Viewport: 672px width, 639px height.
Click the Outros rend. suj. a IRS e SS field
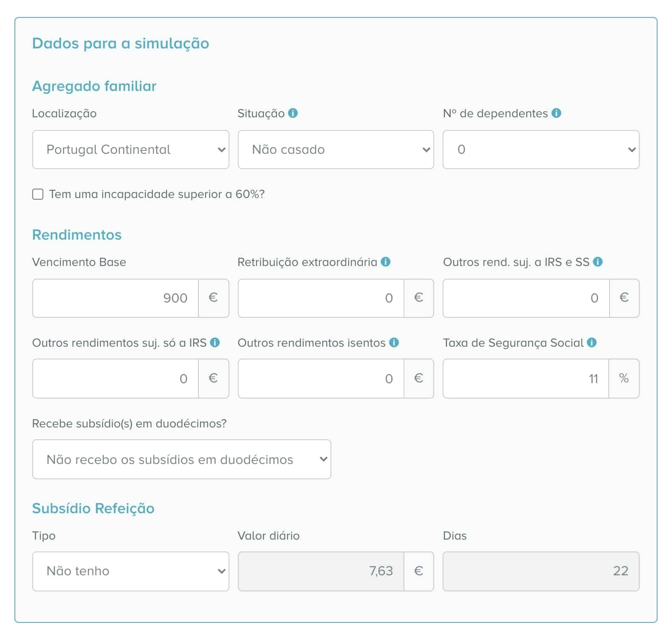coord(526,298)
